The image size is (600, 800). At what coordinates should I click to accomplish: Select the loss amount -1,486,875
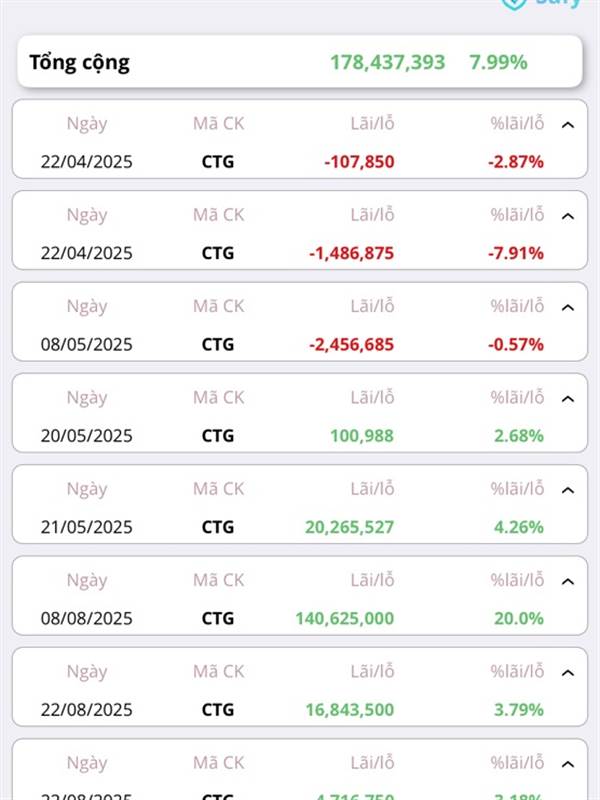pos(352,253)
